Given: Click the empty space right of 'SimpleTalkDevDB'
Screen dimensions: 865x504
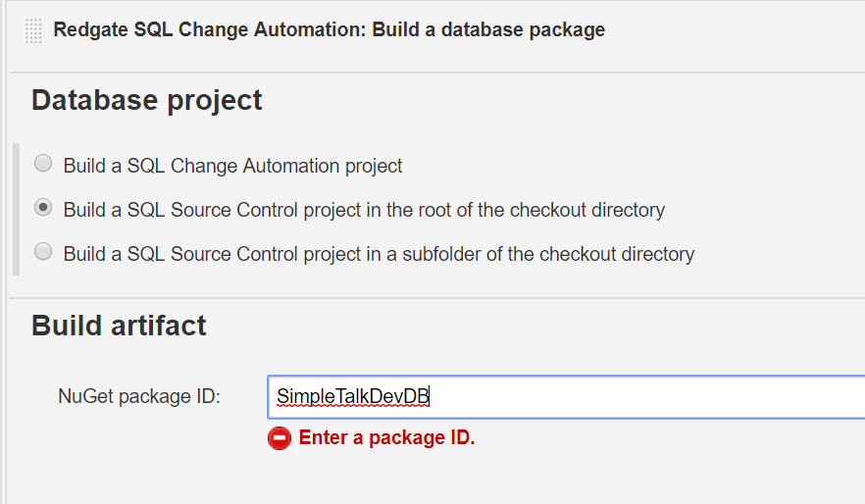Looking at the screenshot, I should [x=647, y=396].
